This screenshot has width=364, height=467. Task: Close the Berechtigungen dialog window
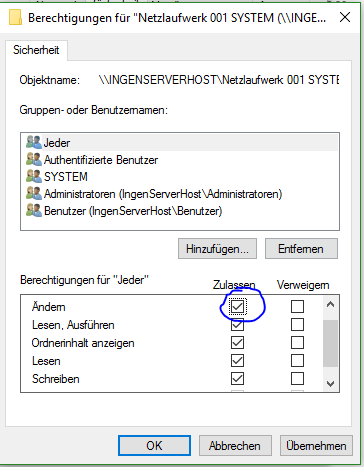click(345, 17)
